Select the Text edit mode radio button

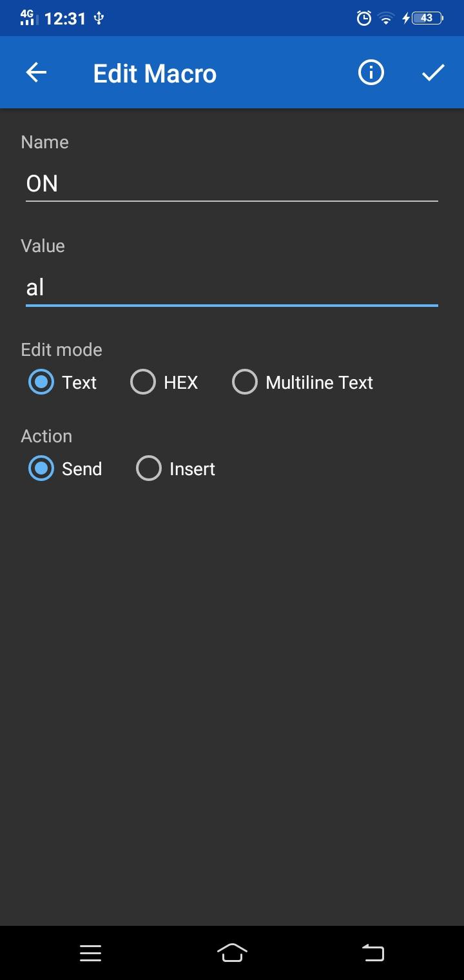(x=41, y=382)
